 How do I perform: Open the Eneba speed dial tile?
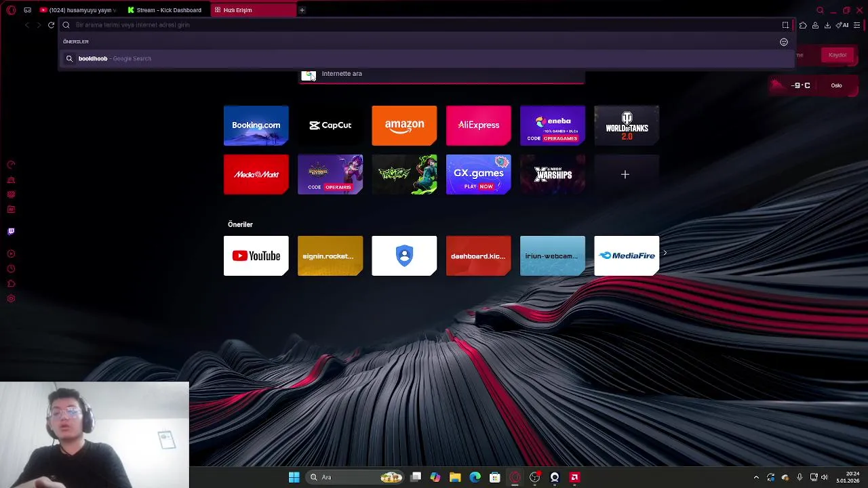pyautogui.click(x=553, y=125)
